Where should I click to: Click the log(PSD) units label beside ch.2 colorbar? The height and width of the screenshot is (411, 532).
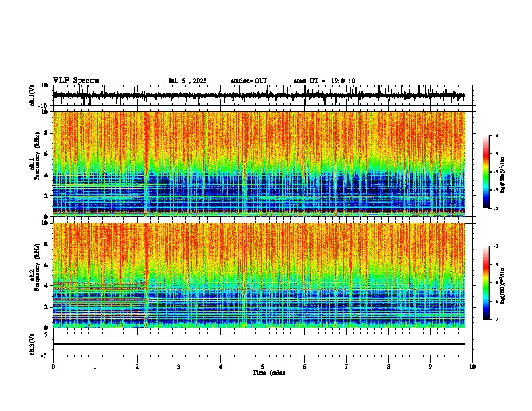pos(504,285)
